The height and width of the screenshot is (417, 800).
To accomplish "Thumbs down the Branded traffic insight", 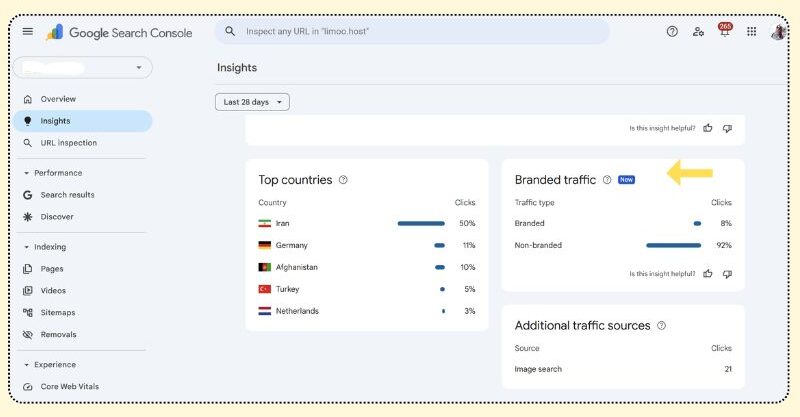I will [728, 274].
